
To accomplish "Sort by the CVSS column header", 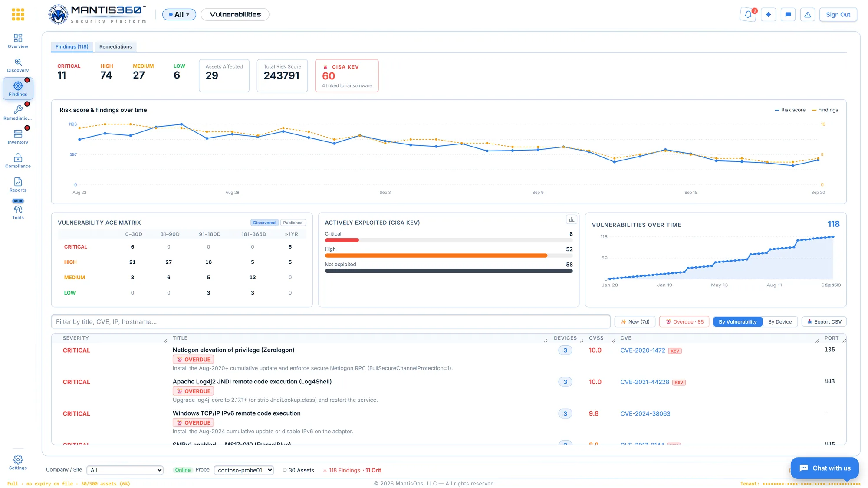I will point(596,338).
